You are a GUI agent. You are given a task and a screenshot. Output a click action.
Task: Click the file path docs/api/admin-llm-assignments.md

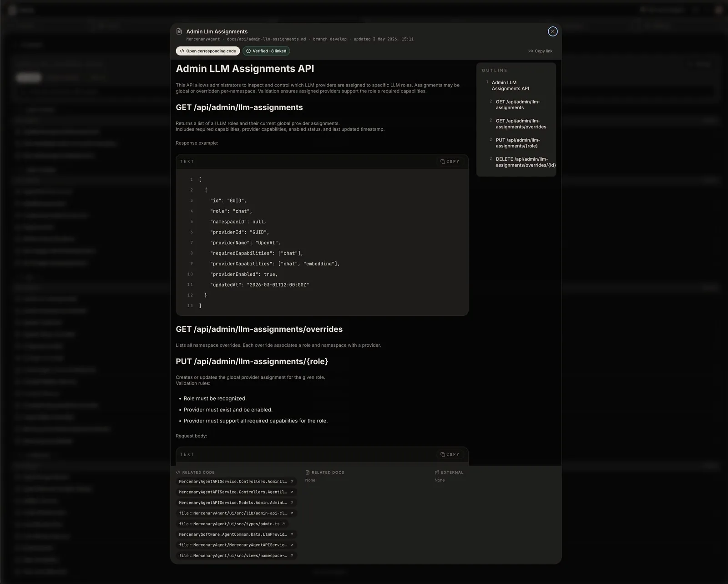(x=266, y=39)
